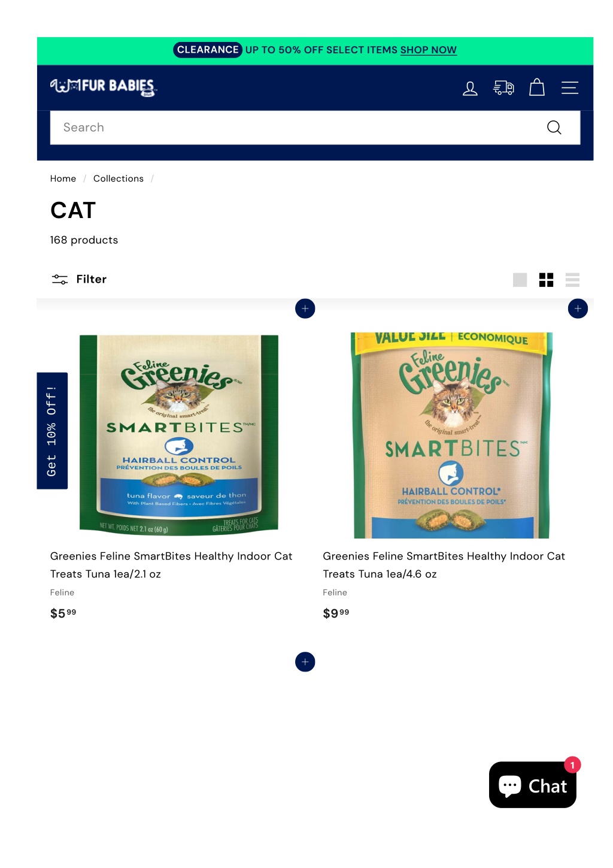This screenshot has width=613, height=868.
Task: Click the quick add plus below first product
Action: pyautogui.click(x=305, y=662)
